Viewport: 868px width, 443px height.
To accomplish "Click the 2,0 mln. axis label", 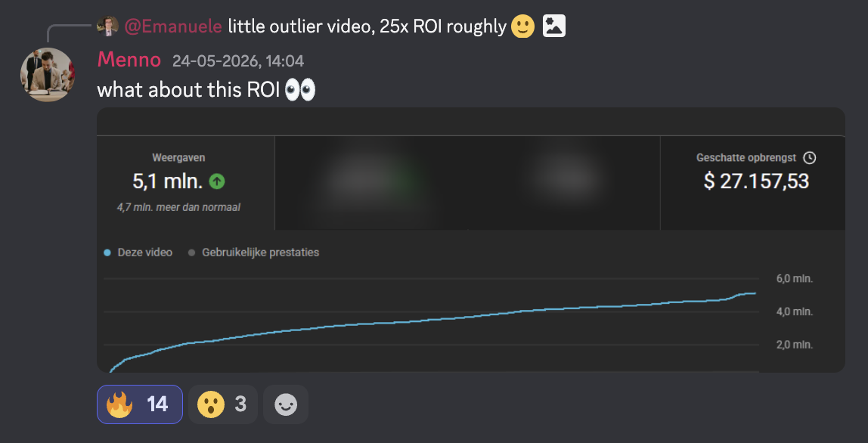I will point(795,345).
